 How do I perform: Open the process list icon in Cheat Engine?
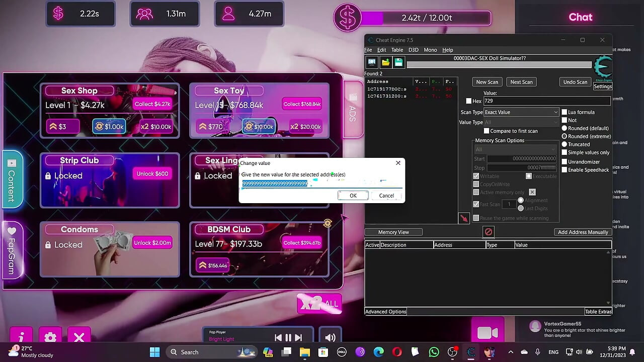[372, 62]
